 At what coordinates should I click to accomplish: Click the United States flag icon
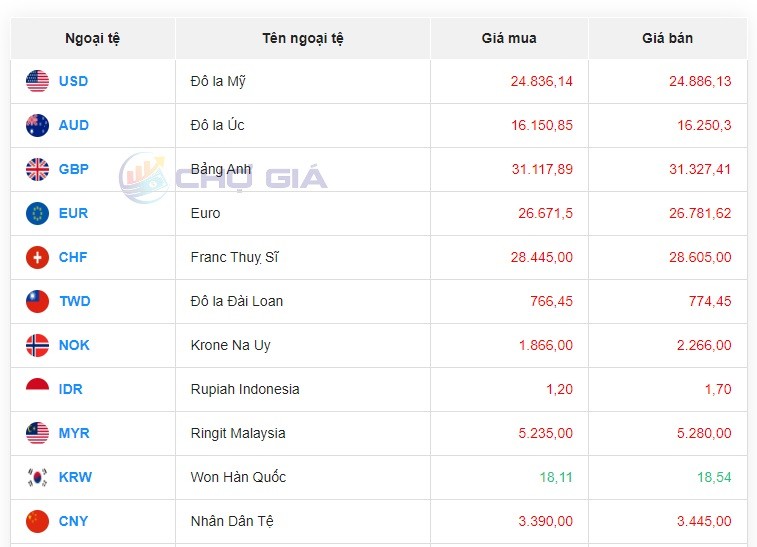pos(37,81)
